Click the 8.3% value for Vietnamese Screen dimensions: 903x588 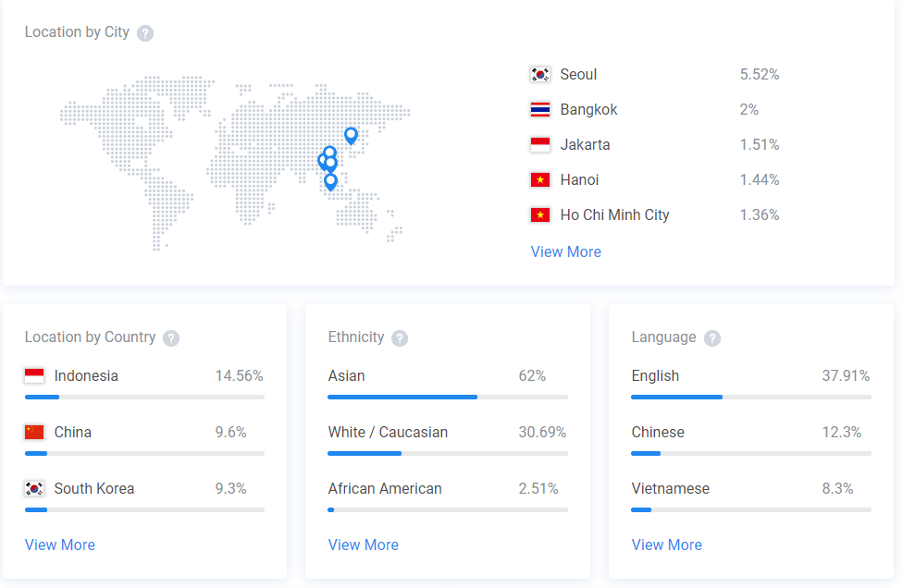pyautogui.click(x=838, y=488)
